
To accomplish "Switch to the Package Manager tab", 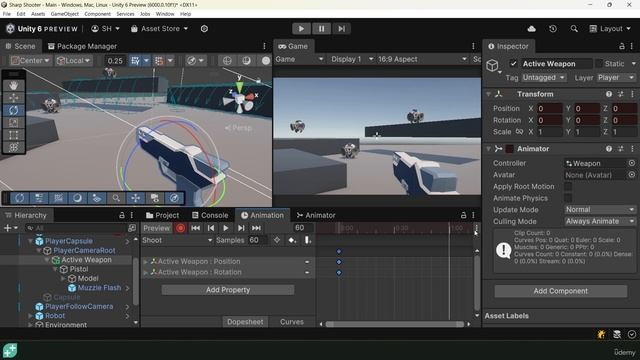I will pos(82,46).
